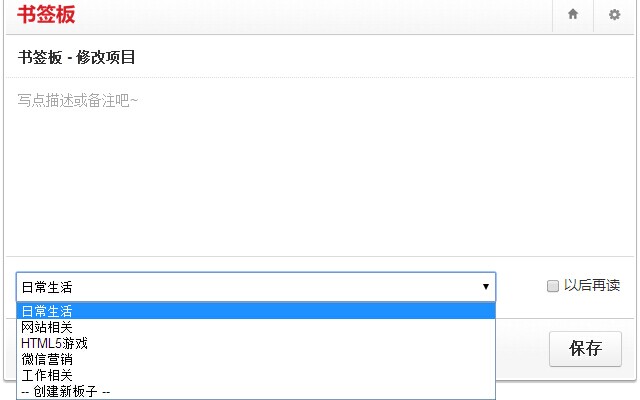Screen dimensions: 640x400
Task: Select the highlighted 日常生活 option
Action: coord(256,311)
